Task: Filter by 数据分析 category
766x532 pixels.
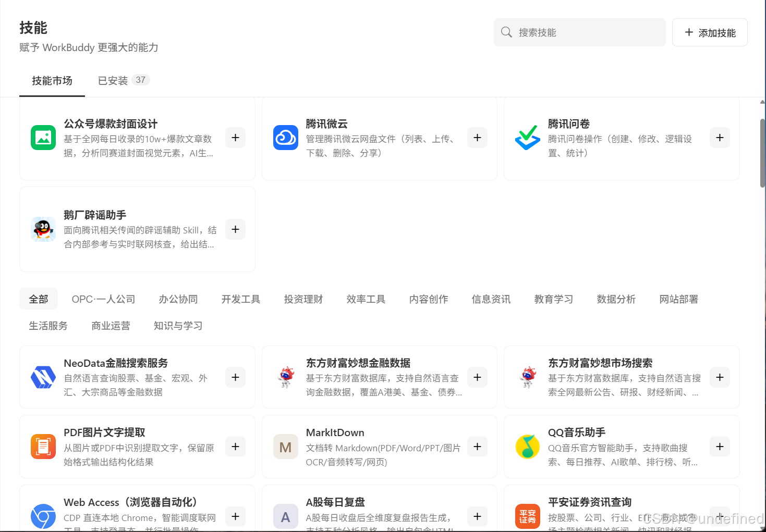Action: (616, 299)
